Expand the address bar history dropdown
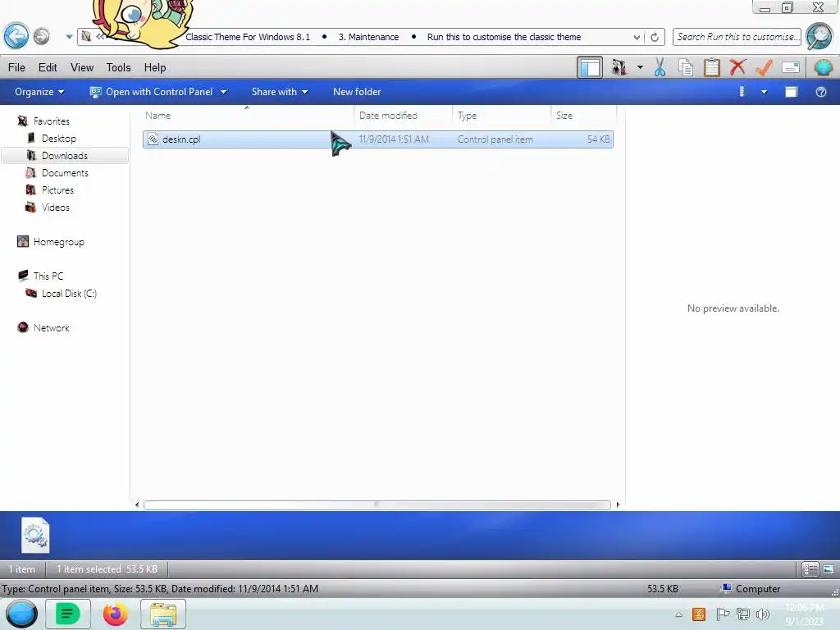This screenshot has height=630, width=840. 637,37
